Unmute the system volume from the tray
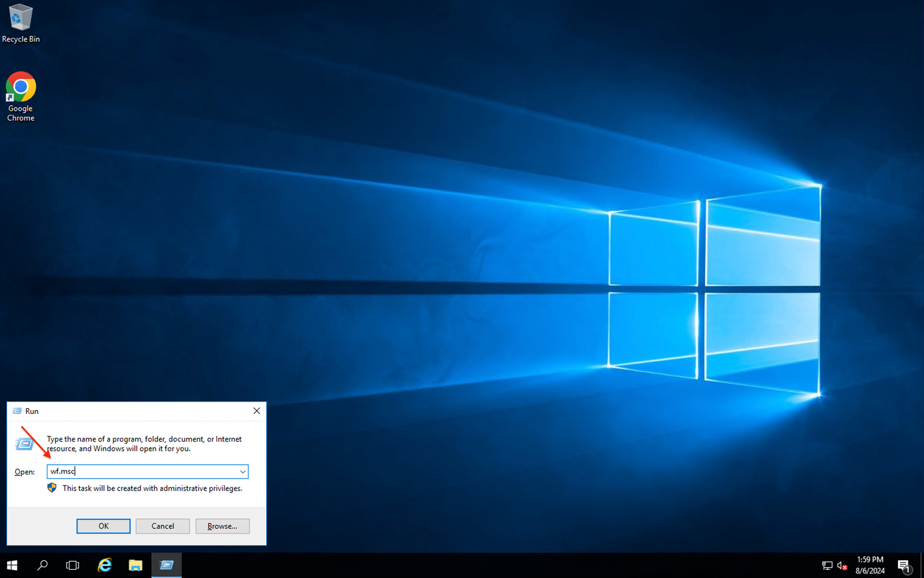Image resolution: width=924 pixels, height=578 pixels. tap(841, 565)
